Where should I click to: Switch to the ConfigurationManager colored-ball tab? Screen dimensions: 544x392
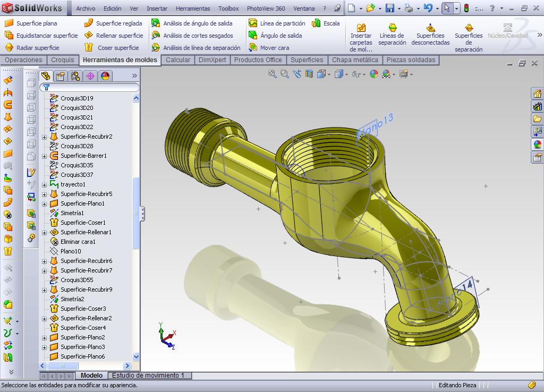(104, 76)
